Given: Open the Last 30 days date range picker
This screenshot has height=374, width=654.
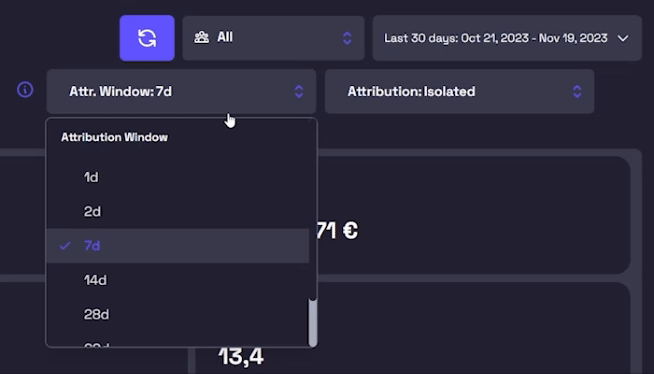Looking at the screenshot, I should [x=507, y=38].
